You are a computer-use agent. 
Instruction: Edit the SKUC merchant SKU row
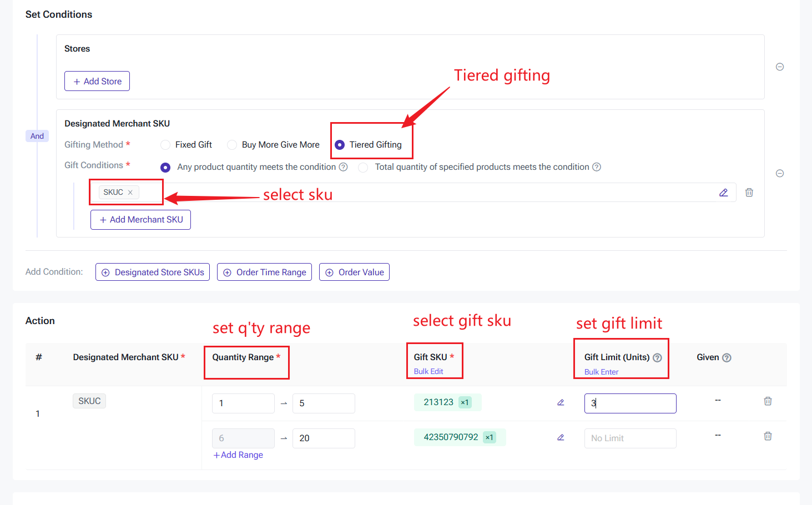(x=724, y=193)
